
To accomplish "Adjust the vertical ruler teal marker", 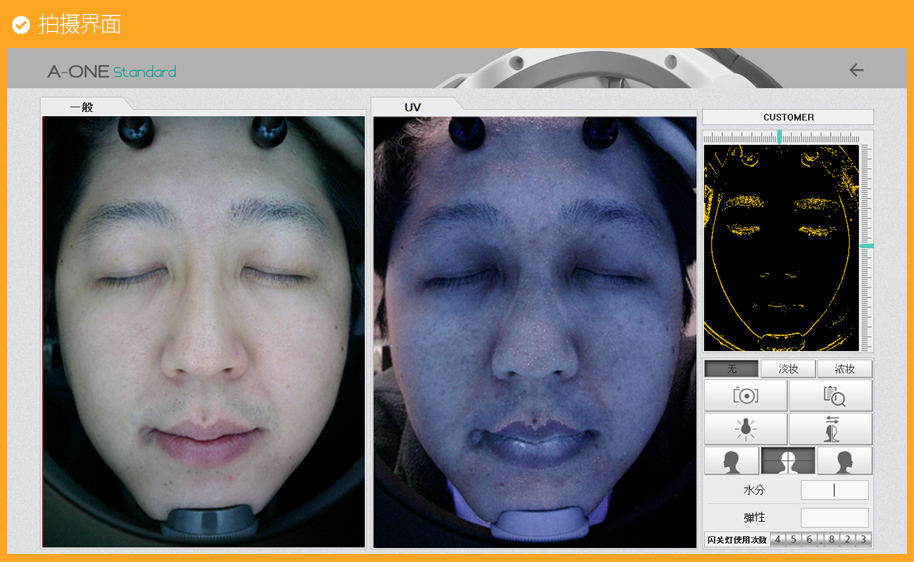I will [867, 246].
